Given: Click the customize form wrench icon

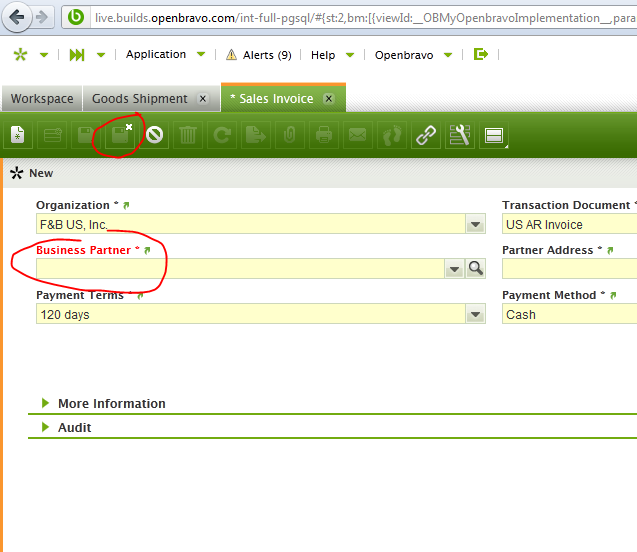Looking at the screenshot, I should [459, 135].
